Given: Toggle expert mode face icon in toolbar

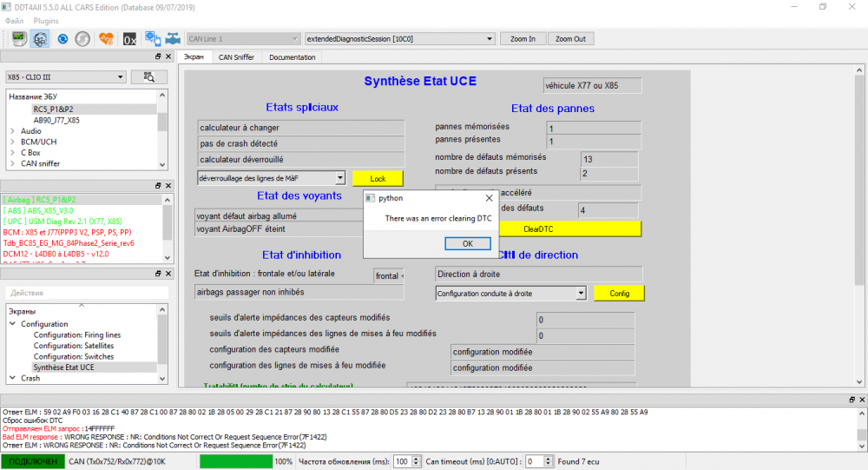Looking at the screenshot, I should click(x=40, y=39).
